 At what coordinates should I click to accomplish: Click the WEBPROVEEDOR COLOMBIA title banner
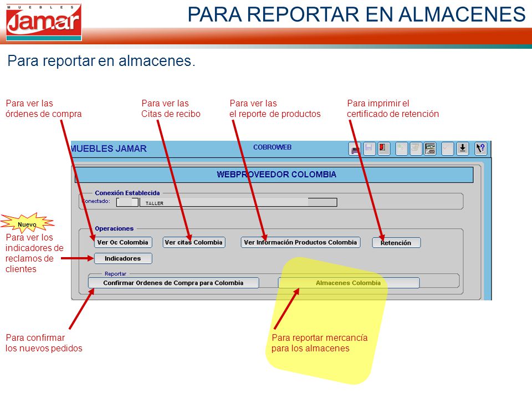[x=274, y=175]
